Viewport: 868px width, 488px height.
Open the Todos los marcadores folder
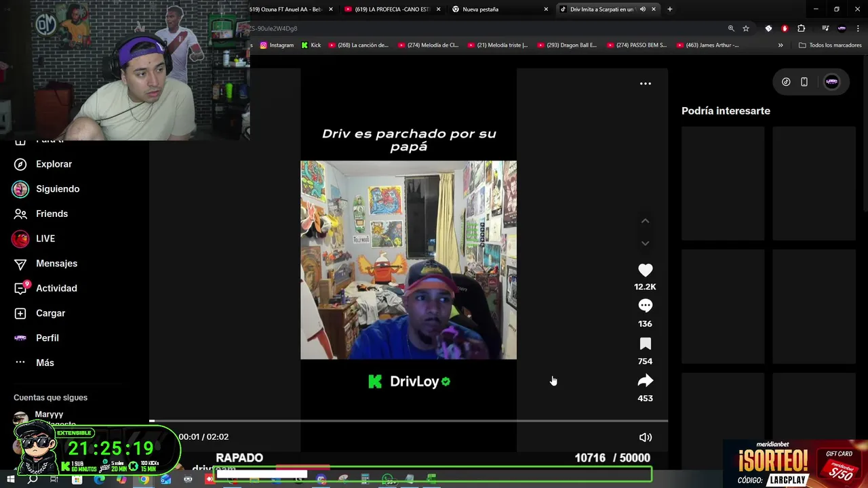(830, 45)
